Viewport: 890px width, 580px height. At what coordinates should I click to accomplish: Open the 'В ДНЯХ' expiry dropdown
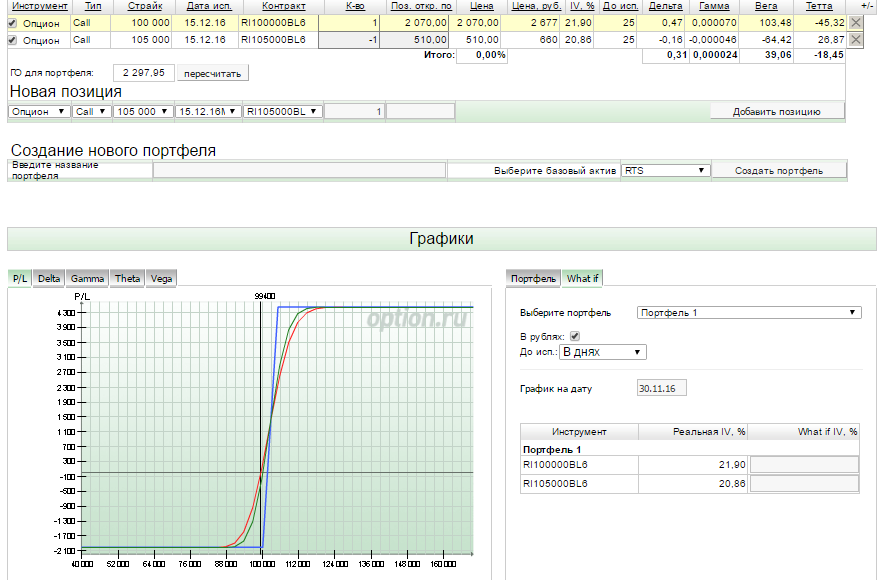pyautogui.click(x=603, y=352)
